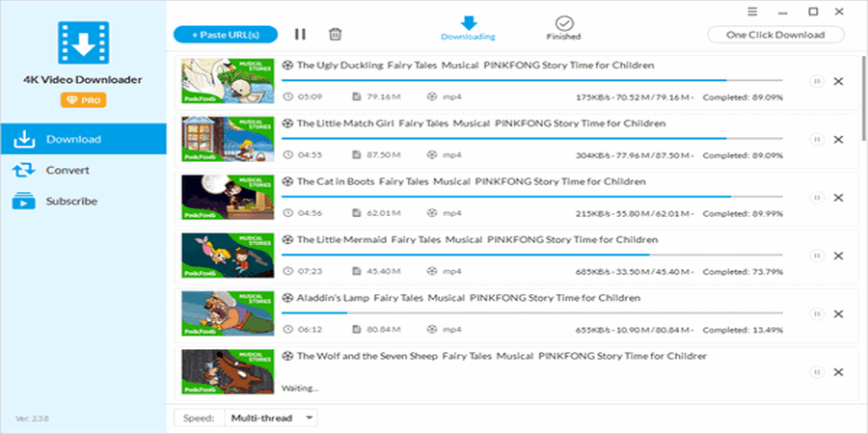This screenshot has height=434, width=868.
Task: Cancel The Cat in Boots download
Action: click(x=839, y=198)
